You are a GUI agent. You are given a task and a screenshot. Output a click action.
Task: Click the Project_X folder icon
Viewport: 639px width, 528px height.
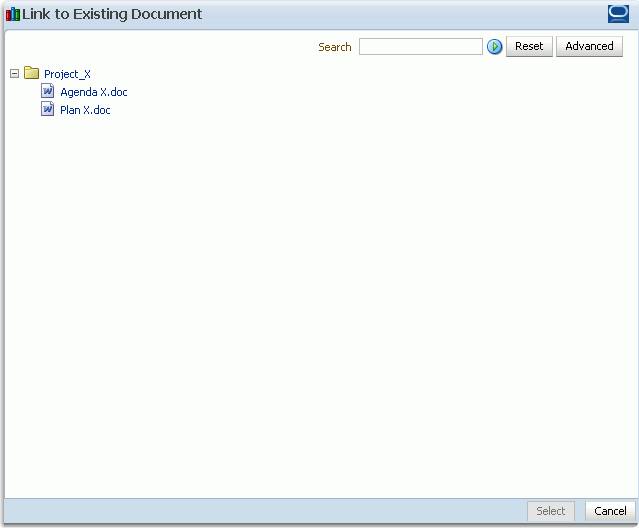[31, 73]
